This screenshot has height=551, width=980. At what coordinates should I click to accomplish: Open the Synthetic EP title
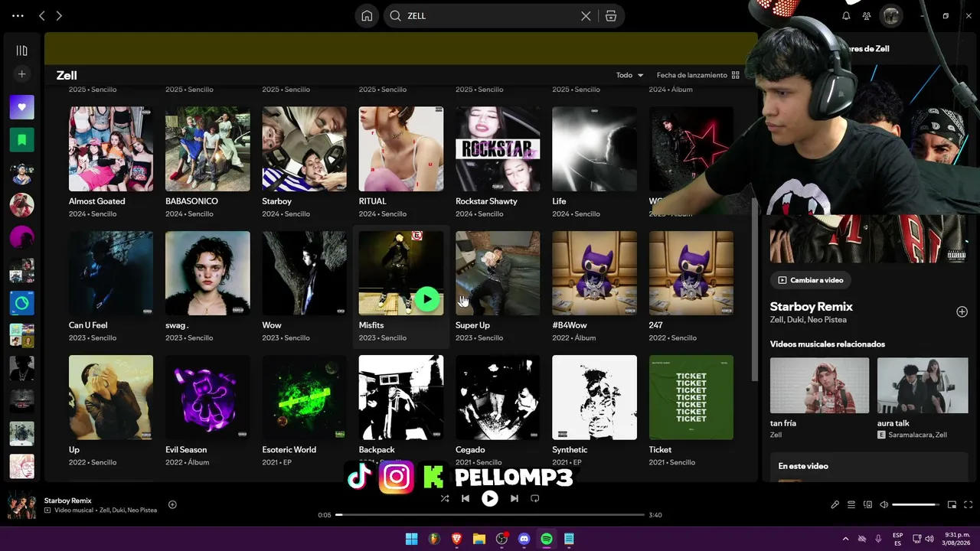(x=570, y=450)
